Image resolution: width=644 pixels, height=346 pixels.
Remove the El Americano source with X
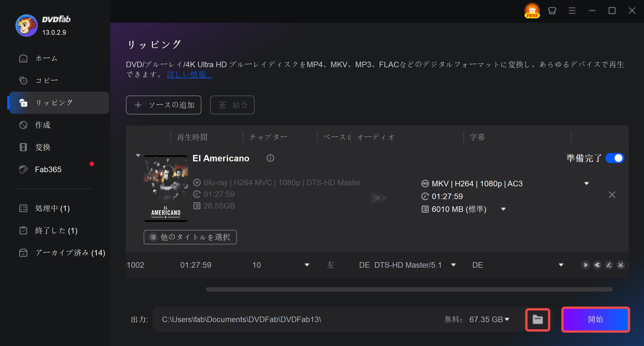pos(612,195)
